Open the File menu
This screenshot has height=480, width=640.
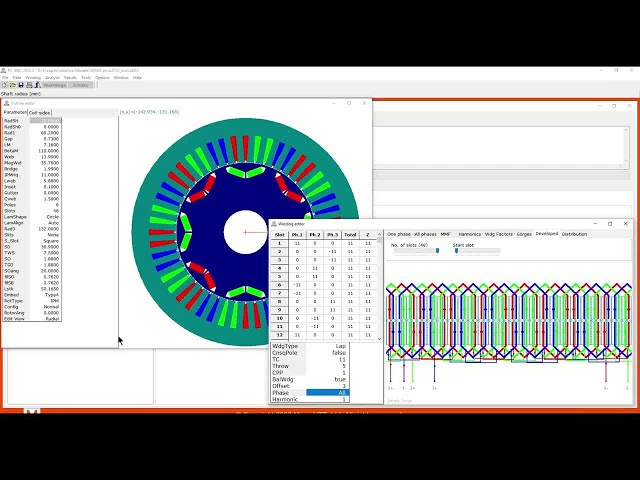point(5,78)
